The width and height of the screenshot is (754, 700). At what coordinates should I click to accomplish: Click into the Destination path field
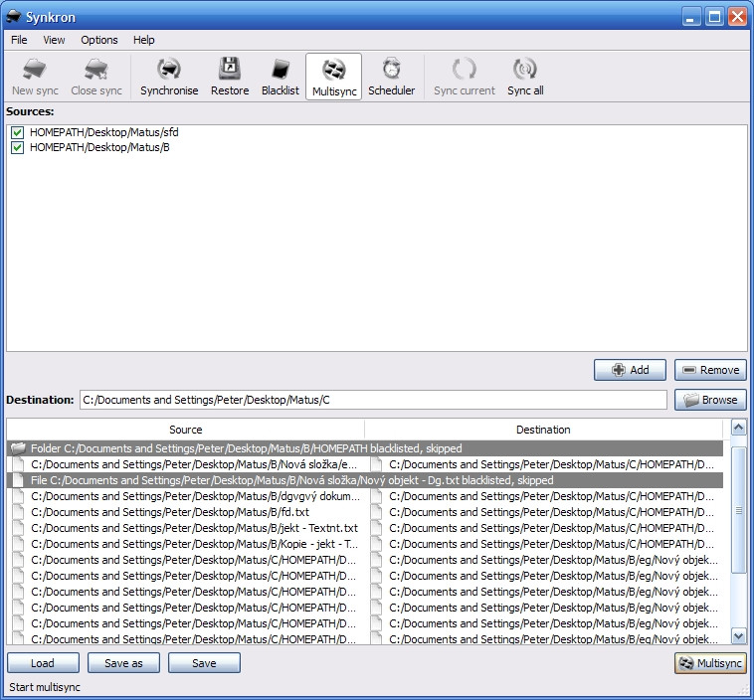click(x=373, y=400)
